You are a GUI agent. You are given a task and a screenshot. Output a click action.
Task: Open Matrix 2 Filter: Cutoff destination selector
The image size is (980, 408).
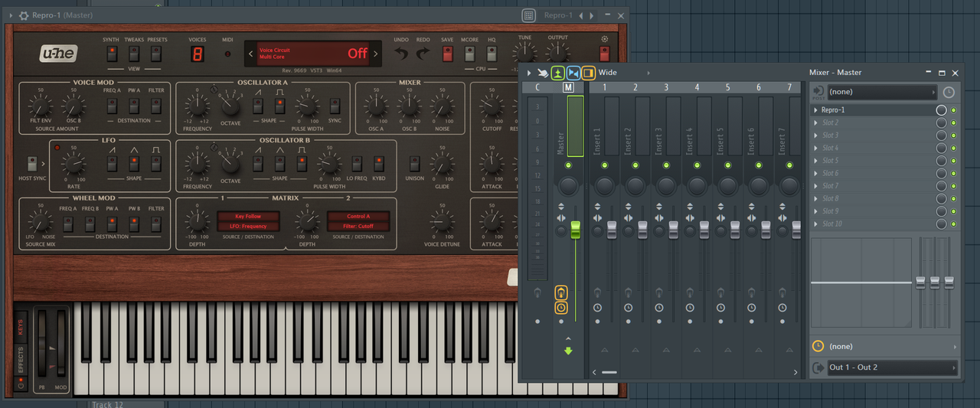(358, 226)
